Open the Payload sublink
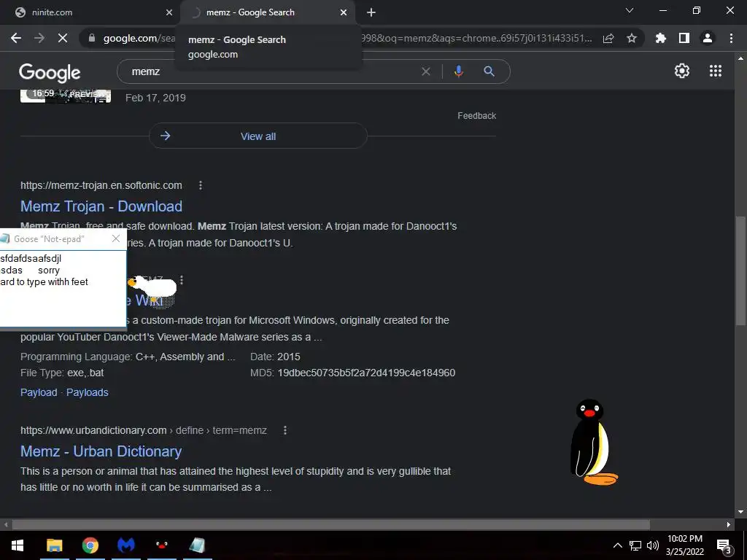The image size is (747, 560). 39,392
